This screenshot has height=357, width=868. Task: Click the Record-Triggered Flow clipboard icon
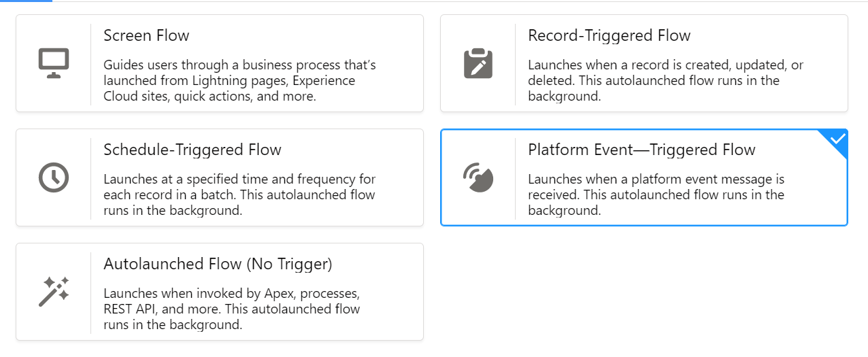point(478,63)
